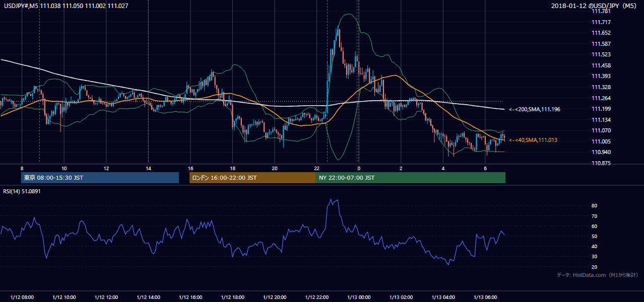The width and height of the screenshot is (644, 302).
Task: Click hour tick 22 under the price chart
Action: coord(316,168)
